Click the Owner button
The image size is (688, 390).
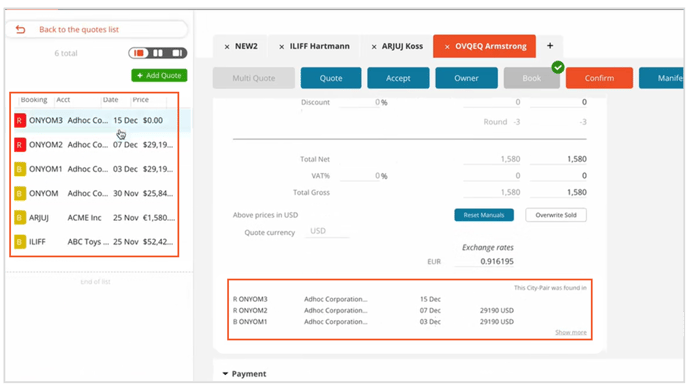coord(466,78)
